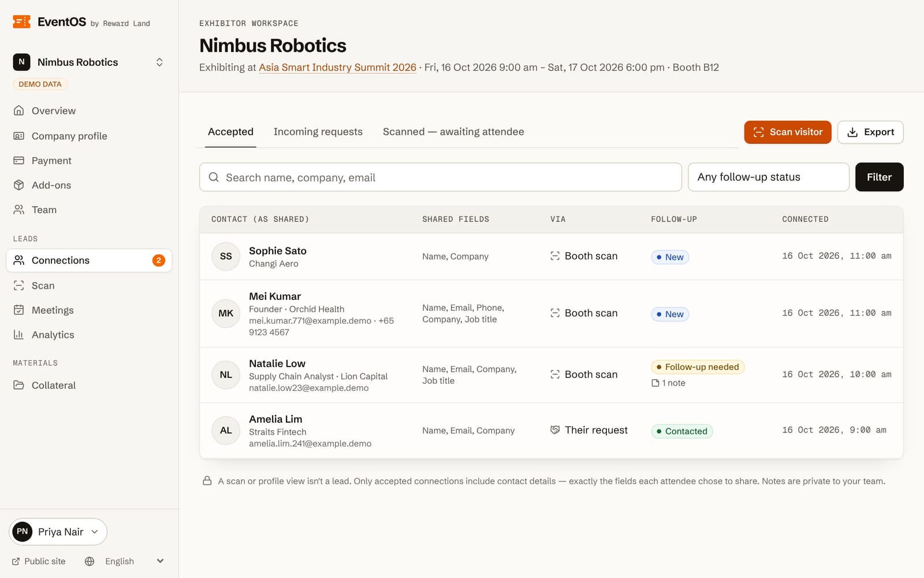Click the 1 note text
Viewport: 924px width, 578px height.
point(674,383)
